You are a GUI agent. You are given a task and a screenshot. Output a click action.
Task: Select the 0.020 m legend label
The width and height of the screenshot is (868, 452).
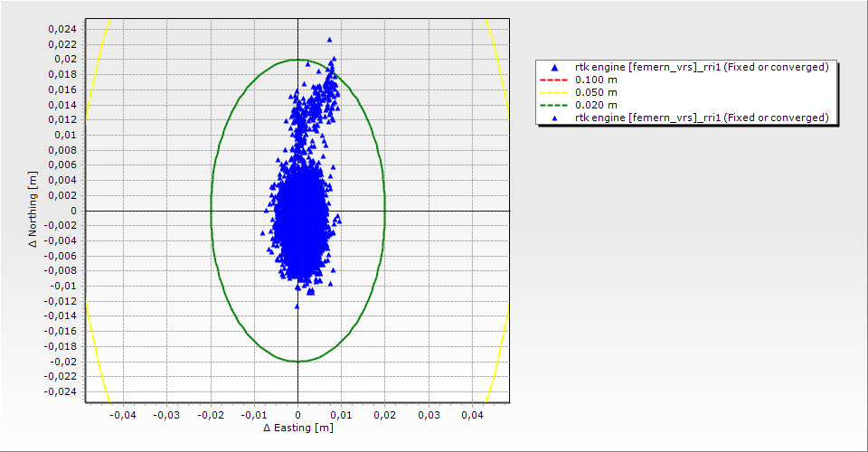click(x=596, y=105)
